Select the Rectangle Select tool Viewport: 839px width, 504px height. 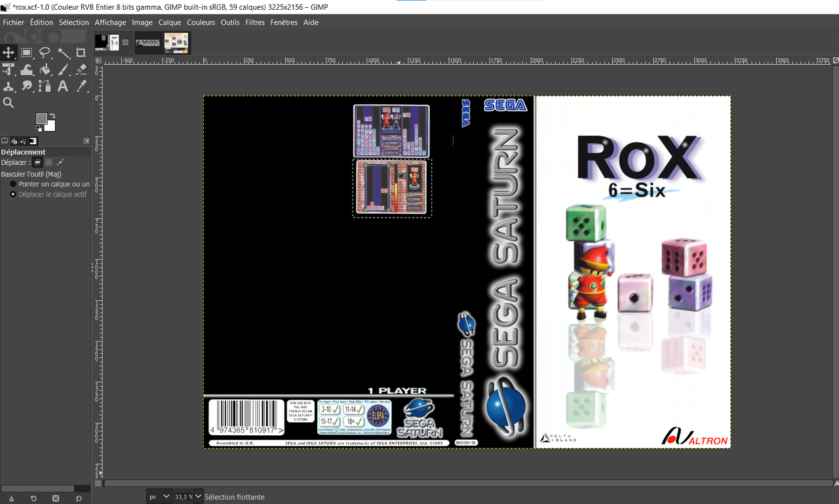coord(27,52)
